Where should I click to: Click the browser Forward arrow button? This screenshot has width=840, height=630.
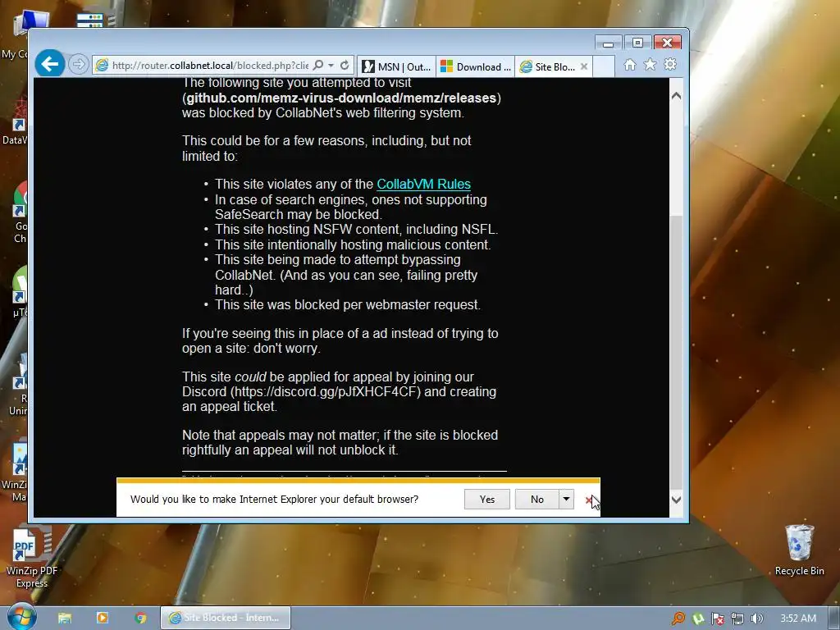(x=78, y=65)
